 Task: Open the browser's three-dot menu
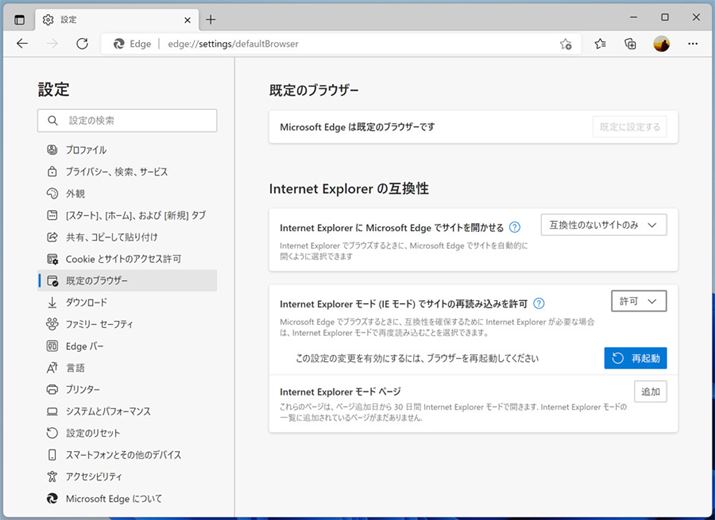692,44
